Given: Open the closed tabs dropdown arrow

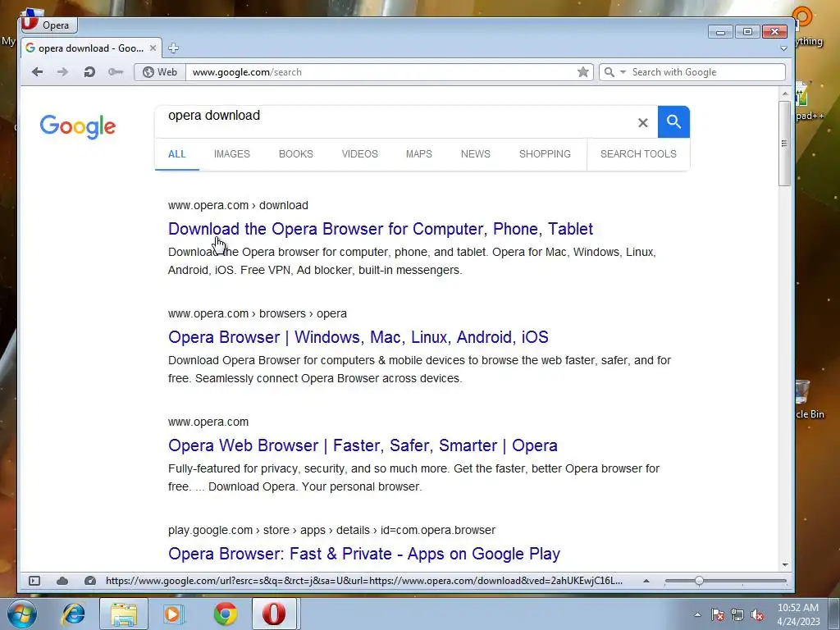Looking at the screenshot, I should pyautogui.click(x=783, y=48).
